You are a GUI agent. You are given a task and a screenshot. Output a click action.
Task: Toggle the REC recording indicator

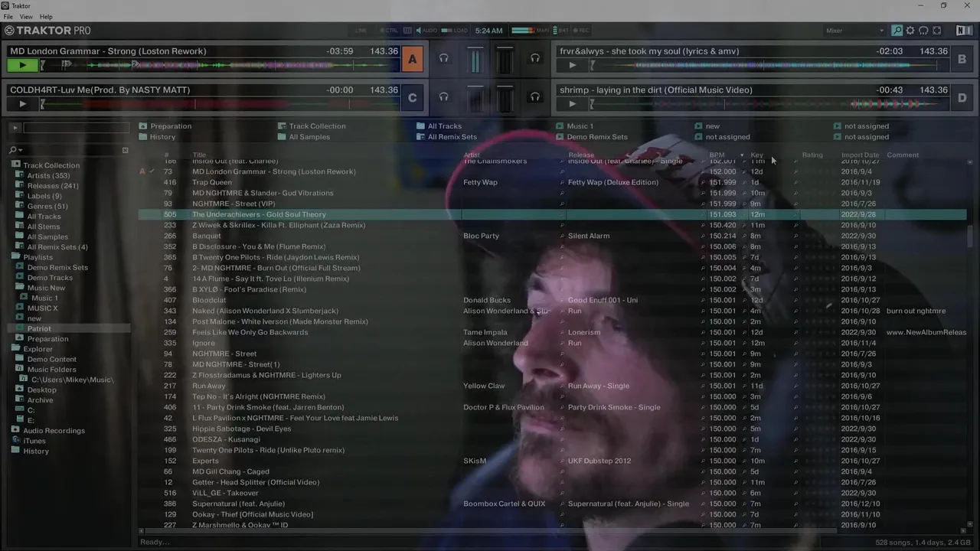[x=581, y=31]
